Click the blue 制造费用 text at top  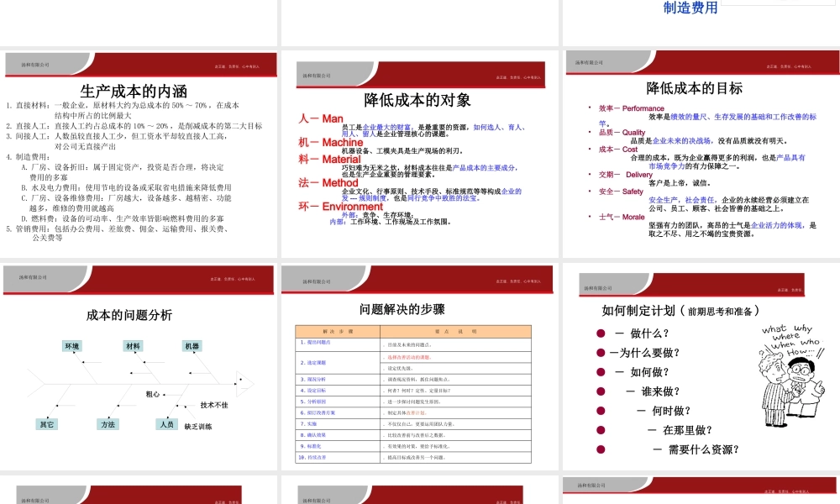(690, 8)
